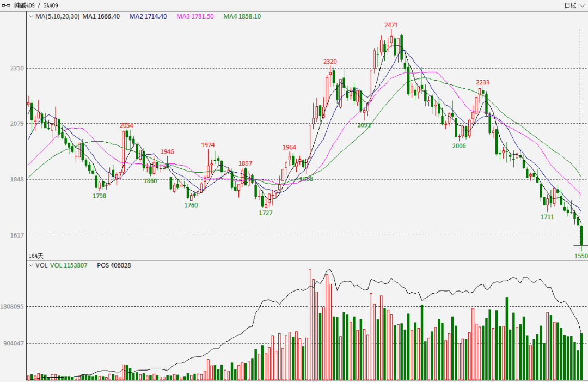Viewport: 588px width, 382px height.
Task: Click the POS 406028 position label
Action: pyautogui.click(x=114, y=265)
